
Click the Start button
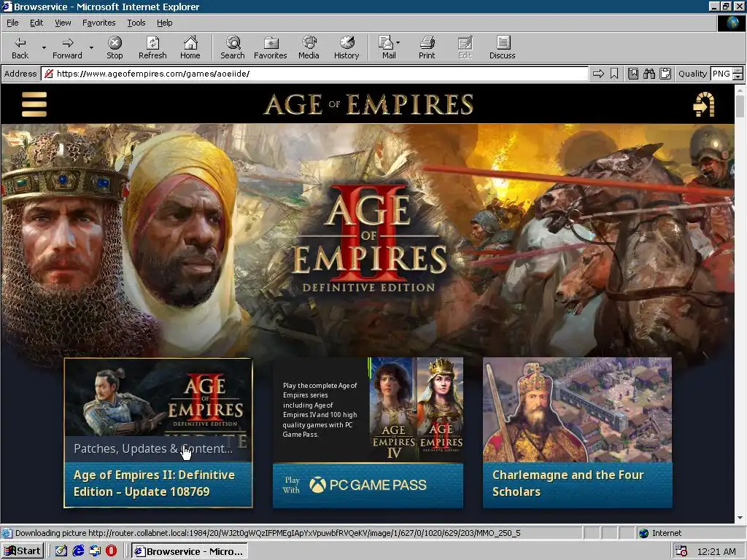[x=23, y=551]
